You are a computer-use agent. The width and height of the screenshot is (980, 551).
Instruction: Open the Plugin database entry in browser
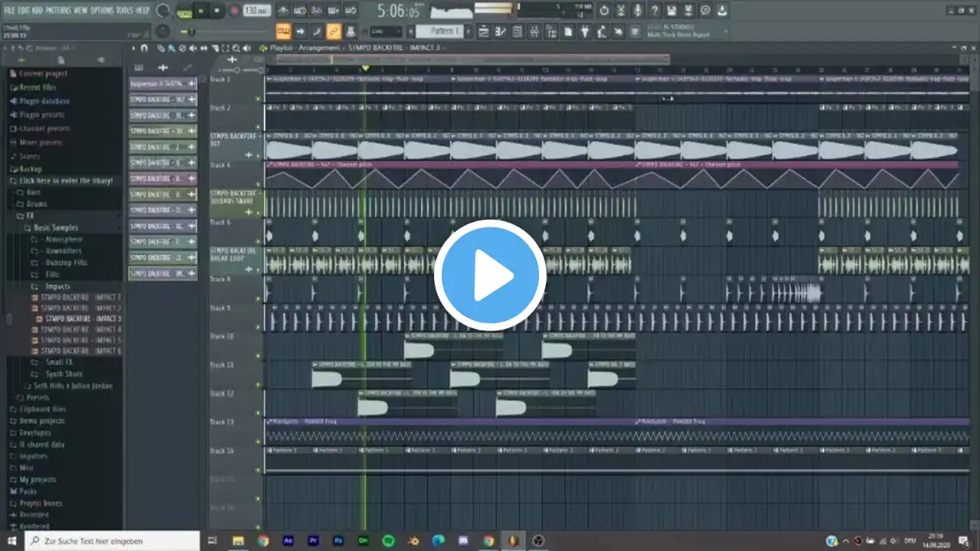tap(44, 101)
